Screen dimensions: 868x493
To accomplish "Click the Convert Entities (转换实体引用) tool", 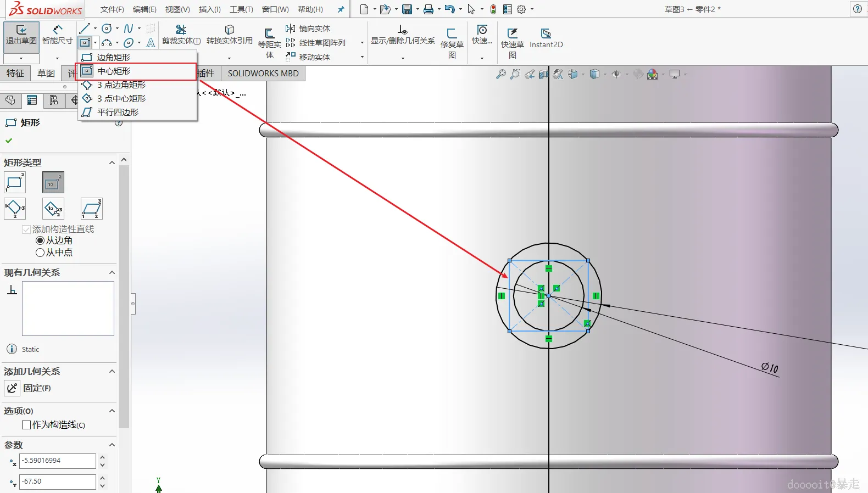I will point(230,35).
